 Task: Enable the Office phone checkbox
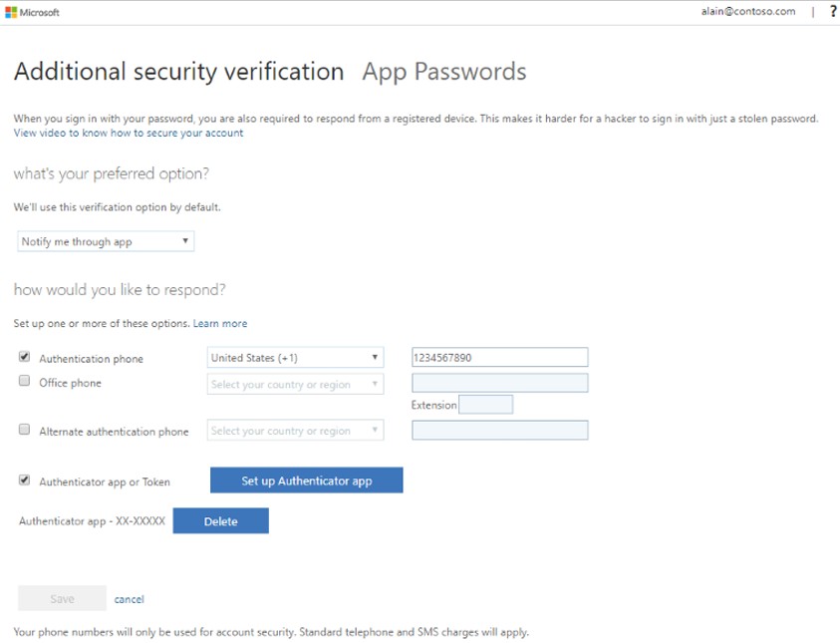click(x=25, y=382)
